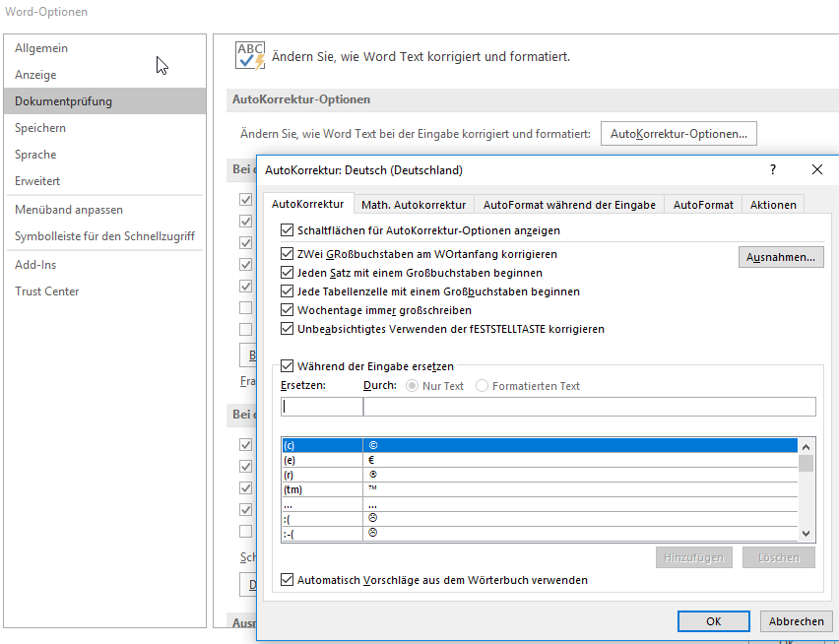Toggle Während der Eingabe ersetzen checkbox
The height and width of the screenshot is (644, 839).
[x=287, y=366]
